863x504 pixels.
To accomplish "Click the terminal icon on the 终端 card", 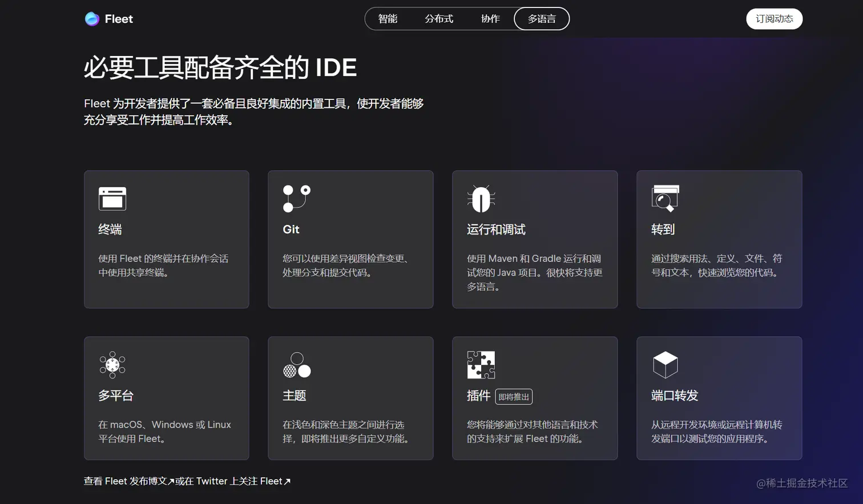I will [x=111, y=199].
